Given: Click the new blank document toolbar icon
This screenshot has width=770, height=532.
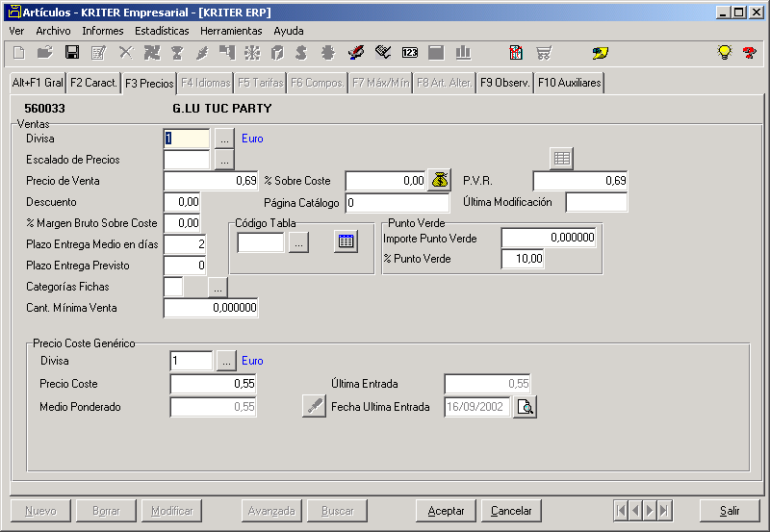Looking at the screenshot, I should click(18, 53).
